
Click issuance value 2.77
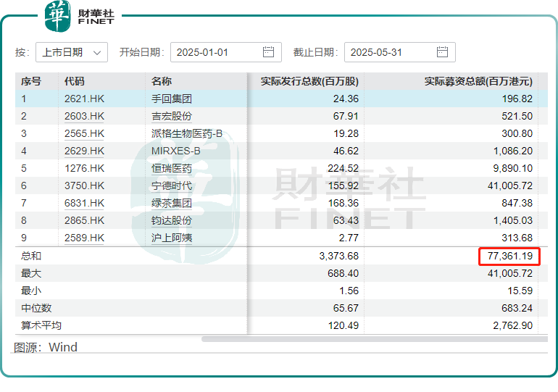pyautogui.click(x=349, y=238)
